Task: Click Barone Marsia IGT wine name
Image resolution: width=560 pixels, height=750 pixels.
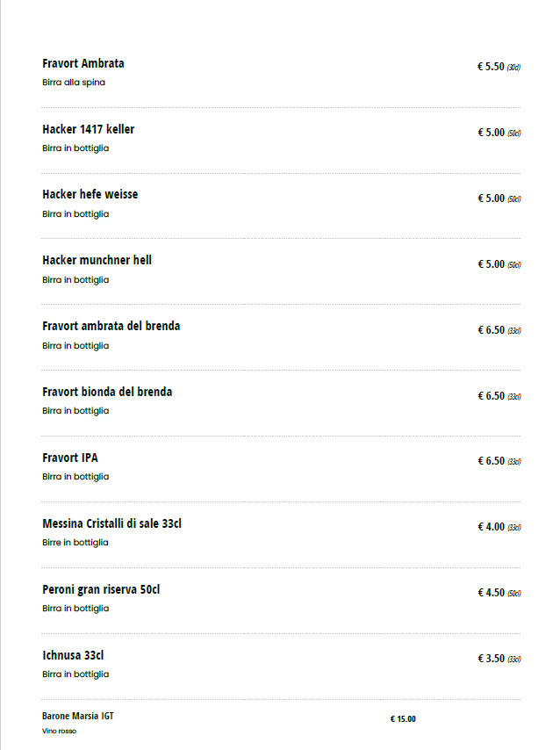Action: [77, 717]
